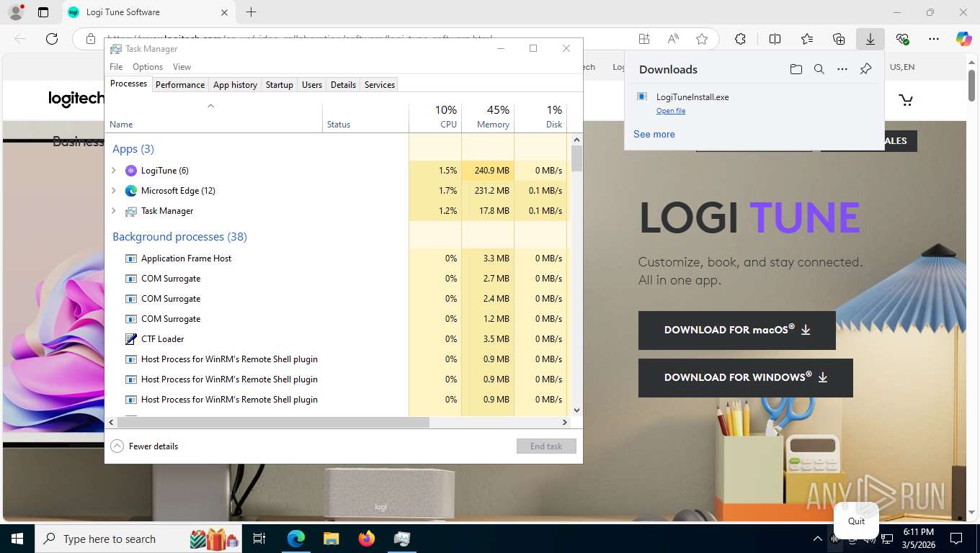Click the LogiTune app icon in Task Manager
The width and height of the screenshot is (980, 553).
[x=130, y=171]
